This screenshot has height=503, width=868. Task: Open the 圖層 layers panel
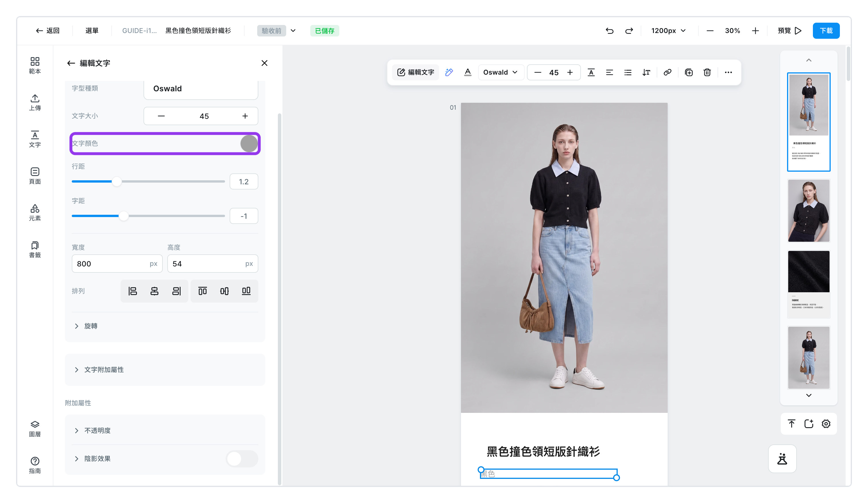35,429
